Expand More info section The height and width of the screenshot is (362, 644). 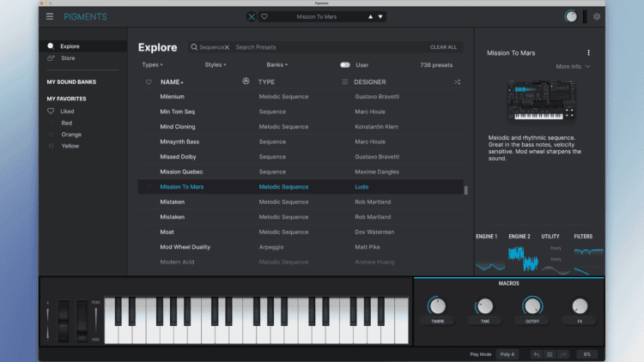point(573,67)
